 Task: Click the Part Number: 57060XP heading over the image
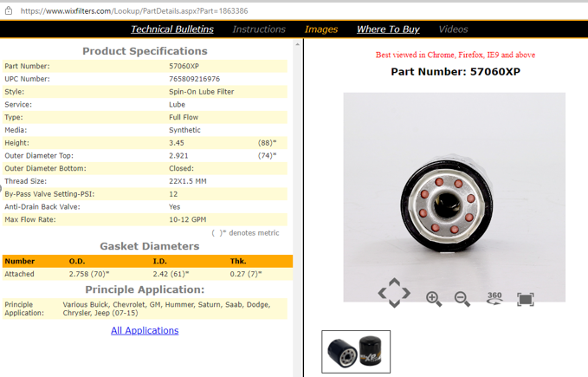(x=456, y=72)
